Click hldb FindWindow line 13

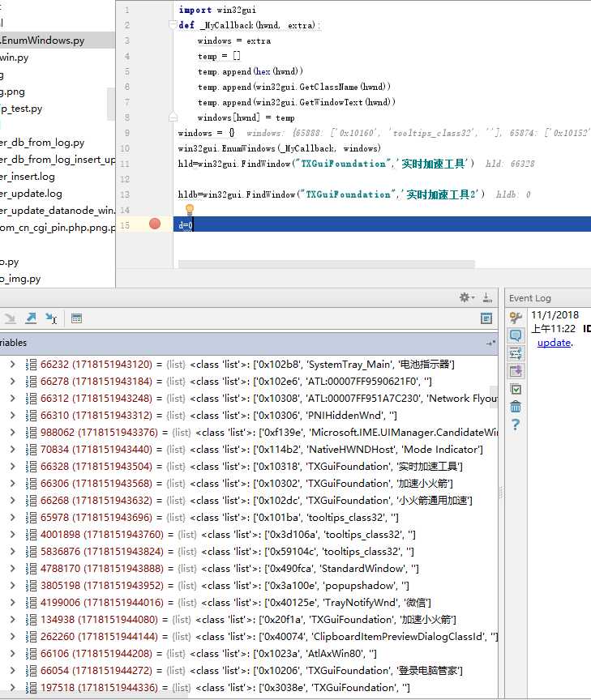click(331, 194)
